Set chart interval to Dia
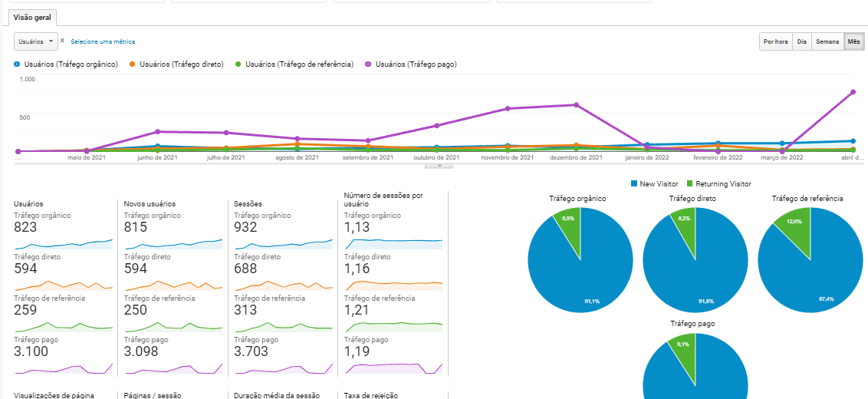 click(x=801, y=42)
